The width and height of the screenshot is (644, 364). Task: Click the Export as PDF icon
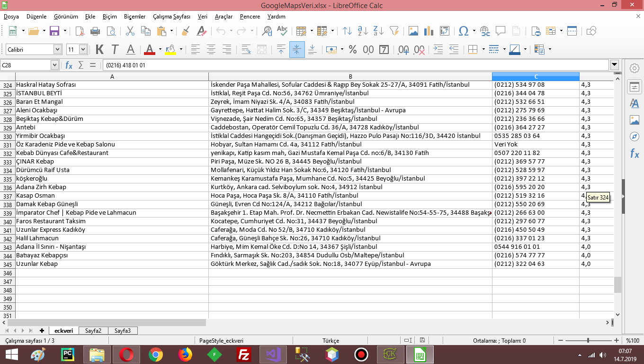(x=80, y=31)
